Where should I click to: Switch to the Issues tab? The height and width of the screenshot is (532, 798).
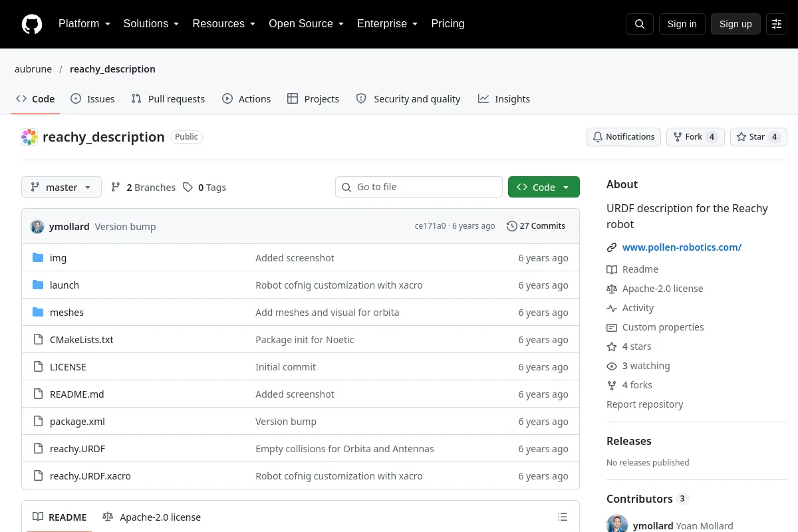[x=92, y=99]
